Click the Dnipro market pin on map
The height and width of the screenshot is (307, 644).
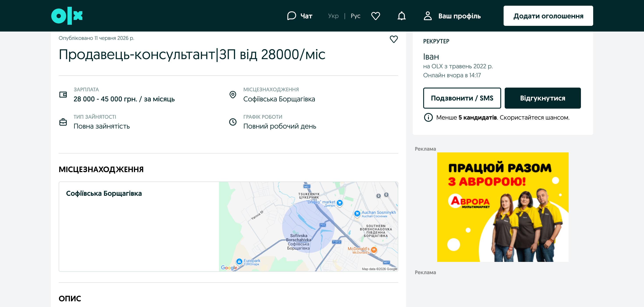tap(340, 203)
